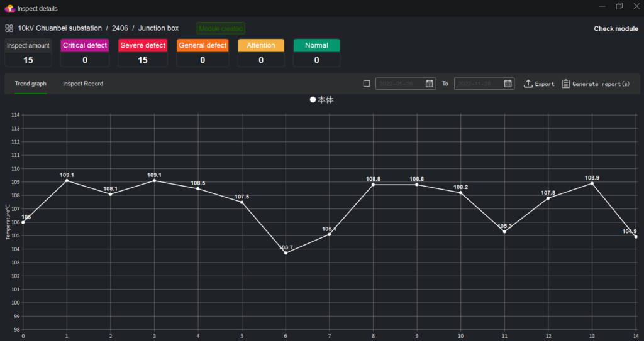Viewport: 644px width, 341px height.
Task: Switch to the Inspect Record tab
Action: [x=83, y=84]
